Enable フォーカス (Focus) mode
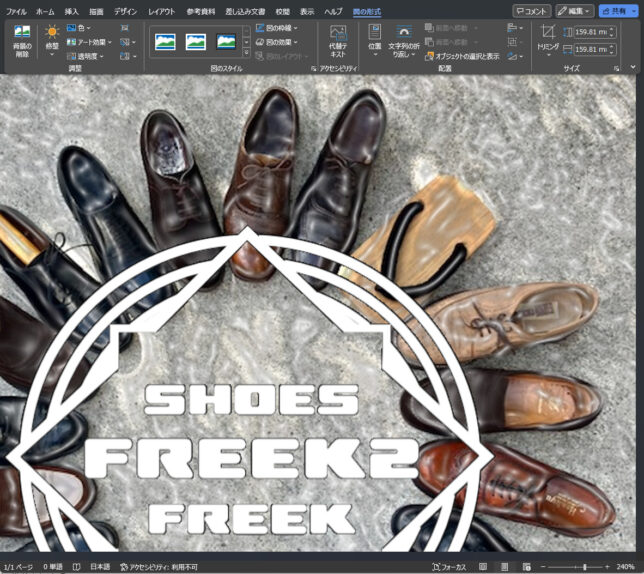Image resolution: width=644 pixels, height=574 pixels. [x=449, y=567]
